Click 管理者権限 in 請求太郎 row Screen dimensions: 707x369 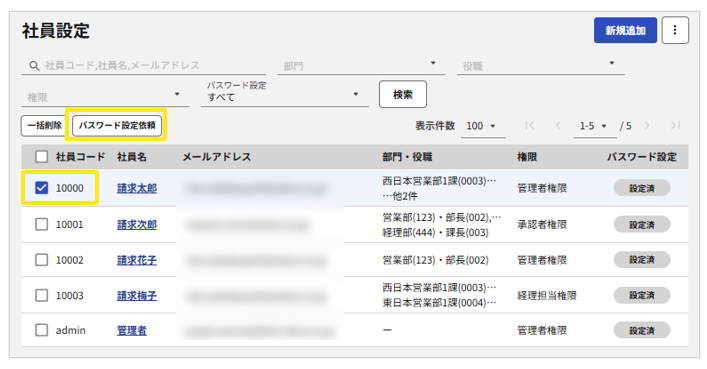coord(542,188)
